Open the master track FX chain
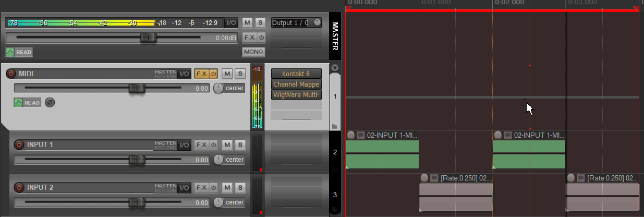Screen dimensions: 644x217 tap(250, 38)
